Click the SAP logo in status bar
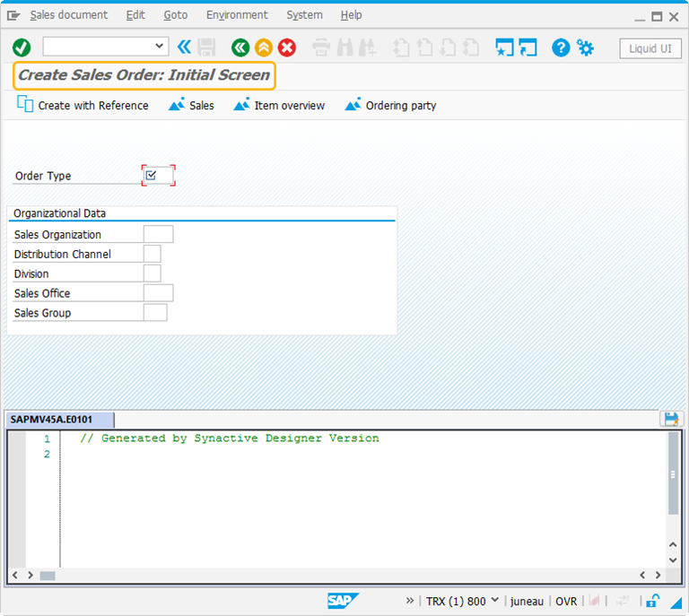This screenshot has width=689, height=616. [343, 601]
